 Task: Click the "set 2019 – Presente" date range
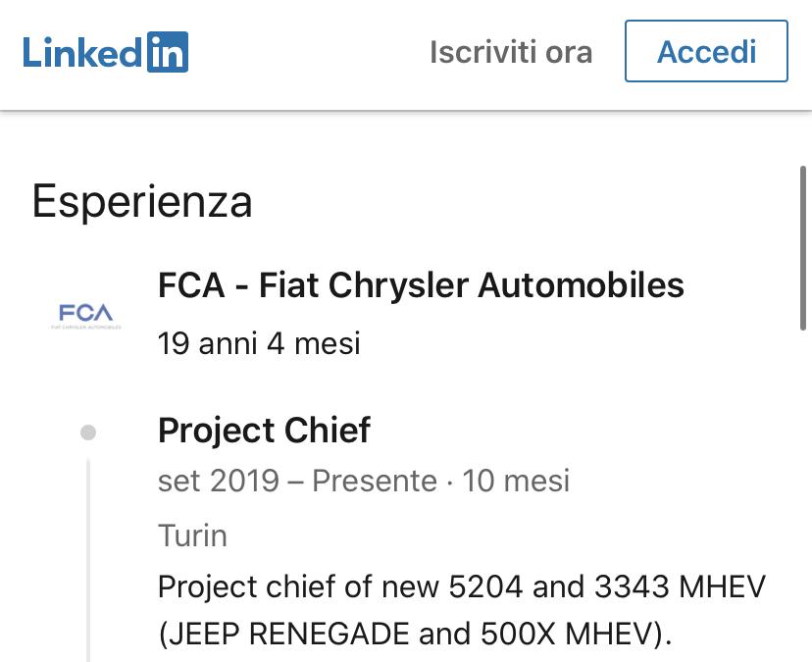coord(297,482)
